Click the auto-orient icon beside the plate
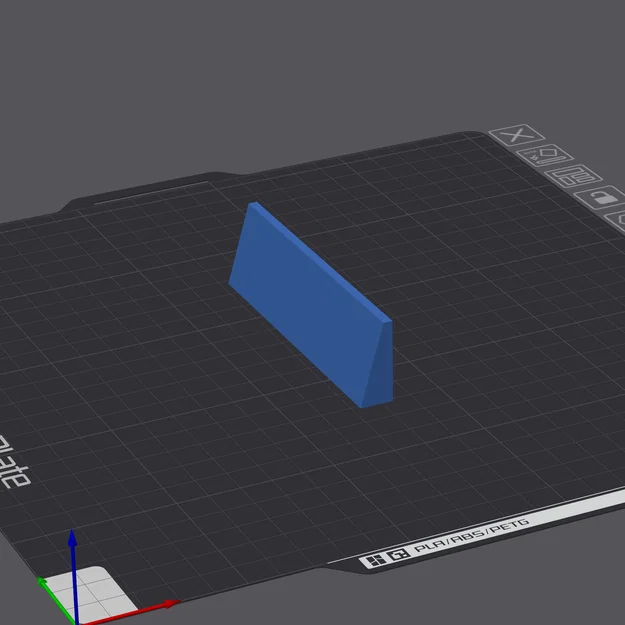625x625 pixels. tap(544, 155)
